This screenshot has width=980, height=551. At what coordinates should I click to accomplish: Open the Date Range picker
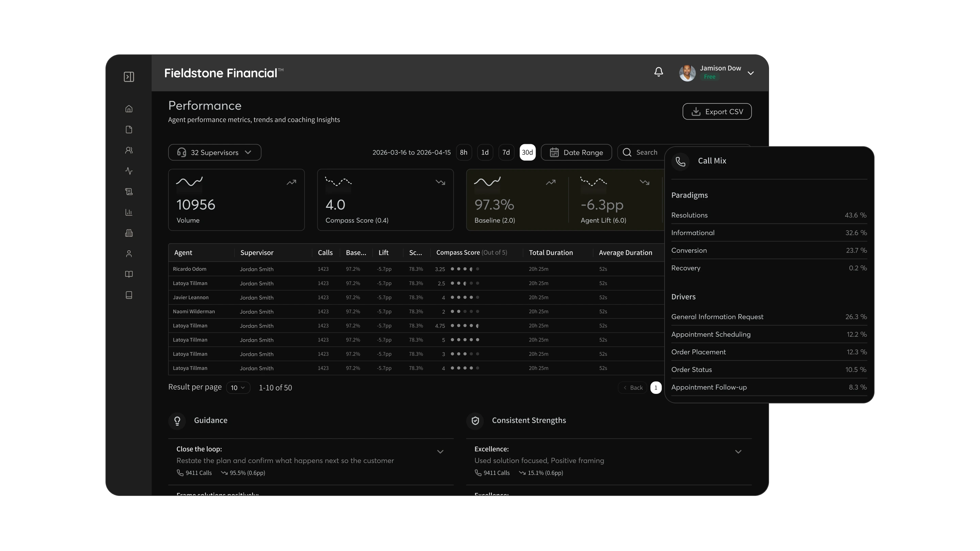tap(576, 152)
